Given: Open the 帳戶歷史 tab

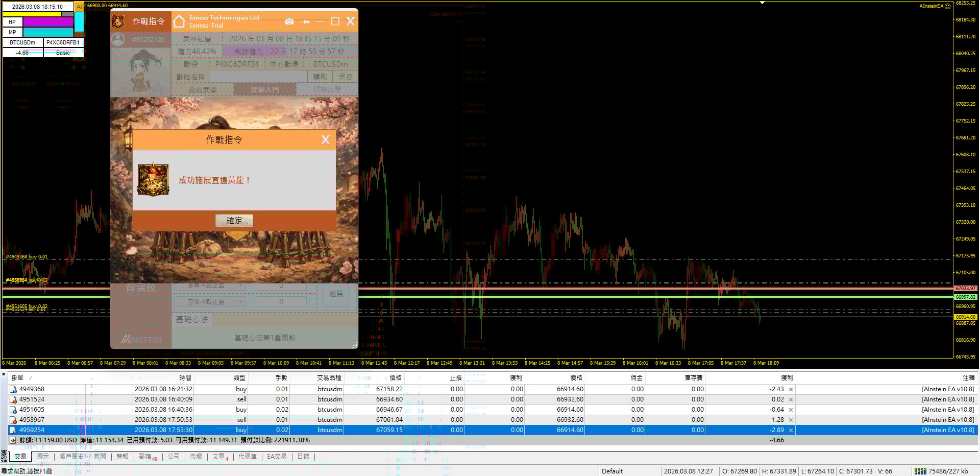Looking at the screenshot, I should tap(71, 457).
